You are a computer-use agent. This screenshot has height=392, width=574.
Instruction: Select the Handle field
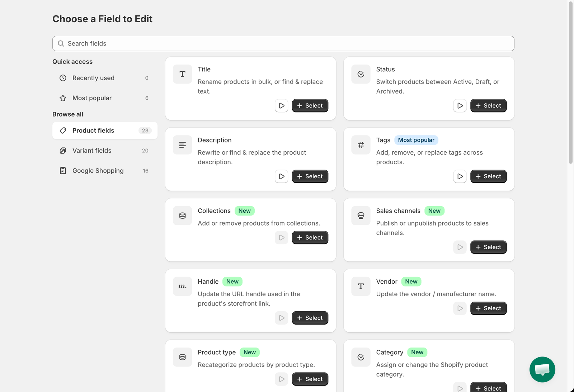[x=310, y=318]
